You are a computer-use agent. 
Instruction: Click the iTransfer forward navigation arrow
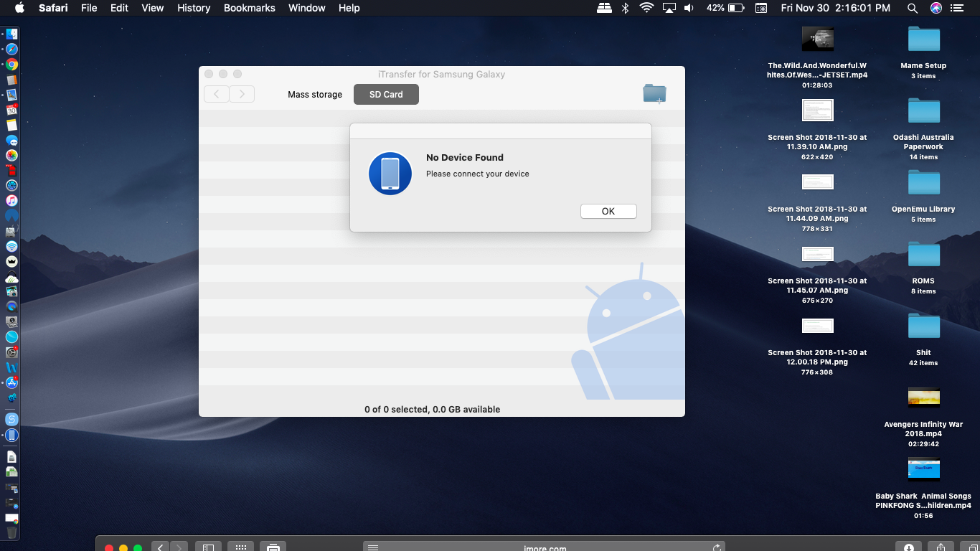pos(242,94)
